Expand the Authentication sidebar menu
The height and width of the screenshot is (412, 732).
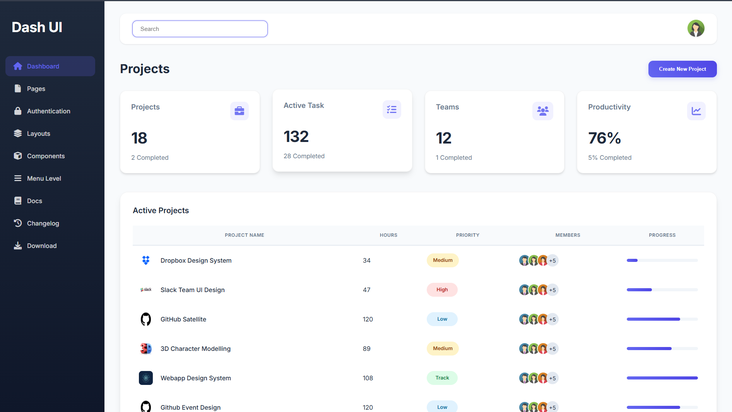[x=48, y=111]
